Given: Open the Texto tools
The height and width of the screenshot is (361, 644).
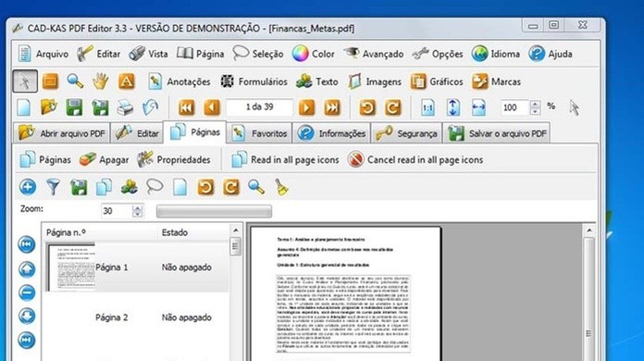Looking at the screenshot, I should tap(316, 81).
